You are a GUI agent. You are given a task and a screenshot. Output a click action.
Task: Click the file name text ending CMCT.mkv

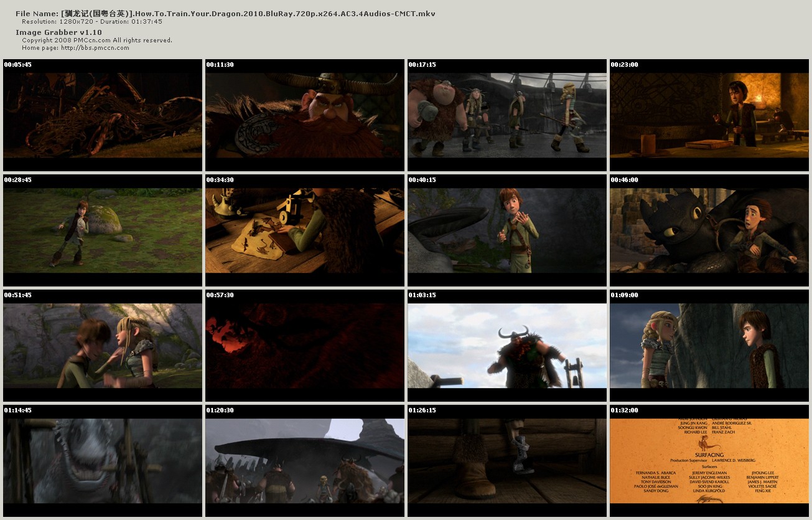[225, 13]
